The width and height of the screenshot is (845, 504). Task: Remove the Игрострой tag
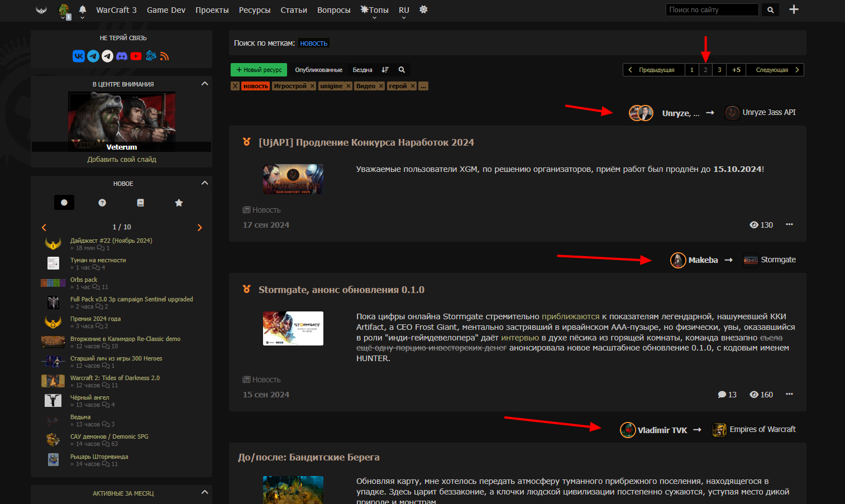312,86
